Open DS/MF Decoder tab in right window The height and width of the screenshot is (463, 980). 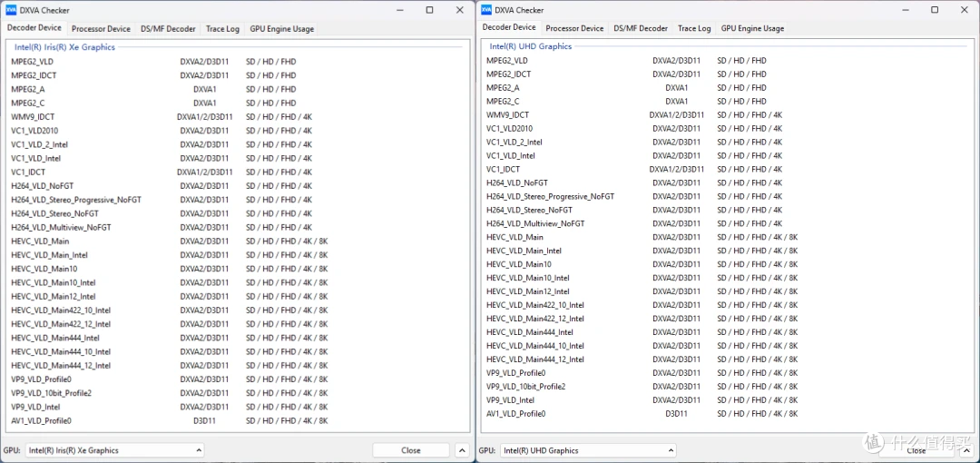pyautogui.click(x=641, y=28)
